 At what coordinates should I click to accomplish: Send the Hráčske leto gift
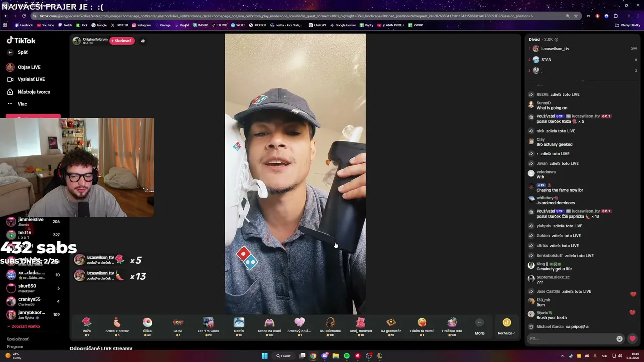[452, 326]
